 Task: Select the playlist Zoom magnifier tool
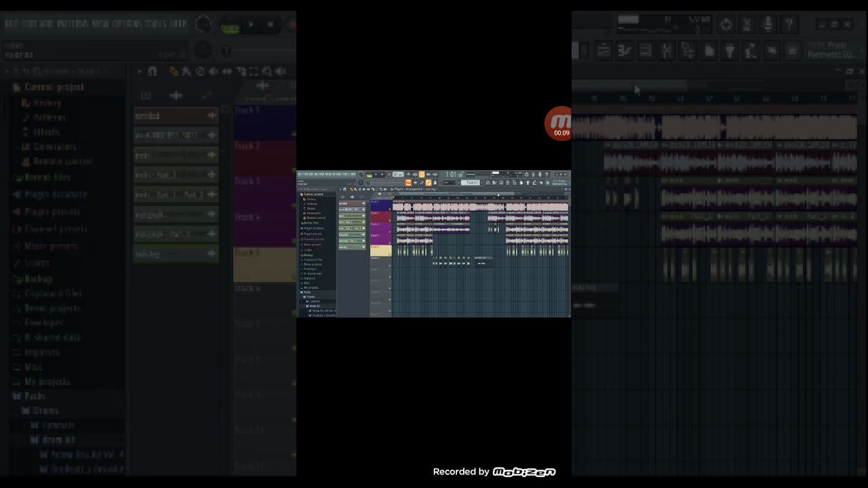(x=381, y=189)
